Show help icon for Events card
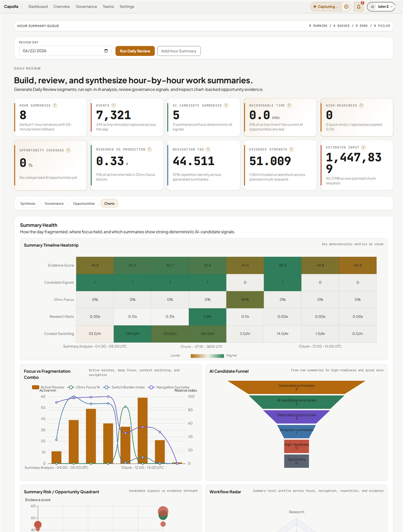The height and width of the screenshot is (532, 403). click(x=114, y=105)
